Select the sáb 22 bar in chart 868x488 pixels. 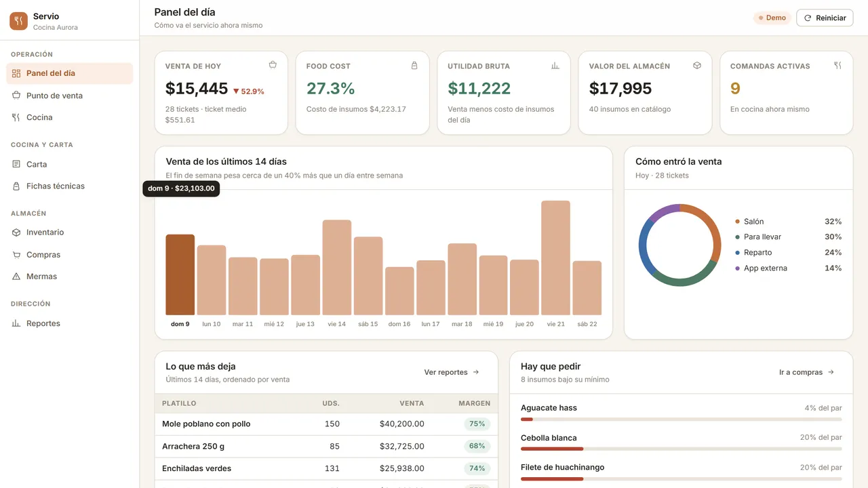pyautogui.click(x=587, y=288)
